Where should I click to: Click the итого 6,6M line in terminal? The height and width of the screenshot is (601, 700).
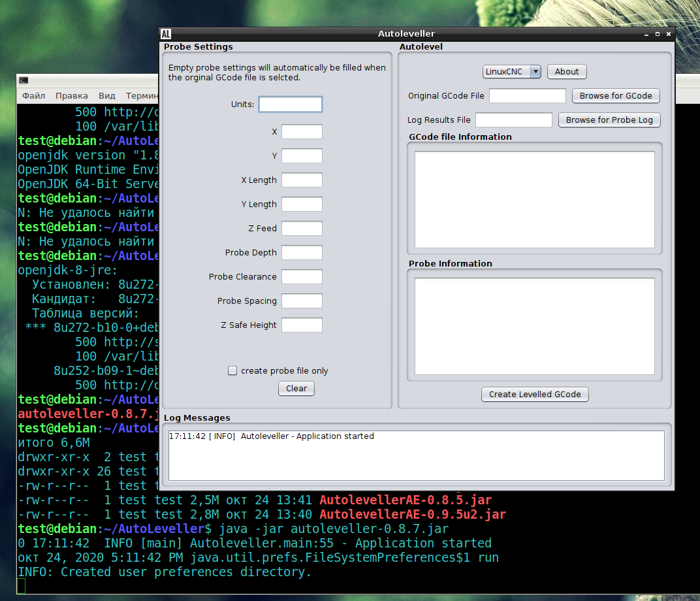tap(54, 443)
